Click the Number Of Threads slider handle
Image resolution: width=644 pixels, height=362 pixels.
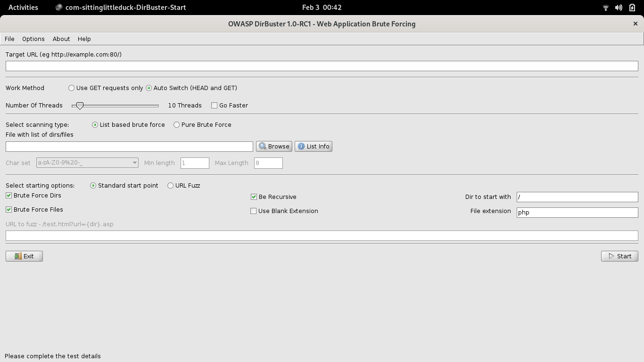(80, 106)
